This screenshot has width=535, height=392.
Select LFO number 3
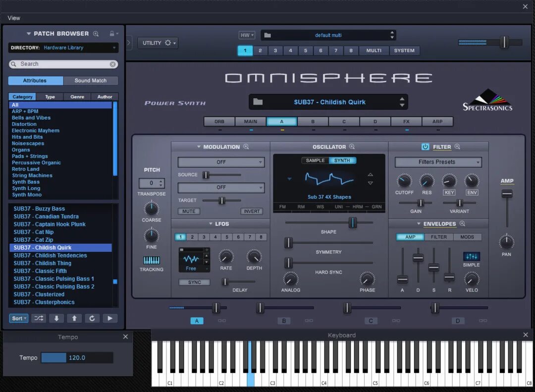[x=204, y=237]
